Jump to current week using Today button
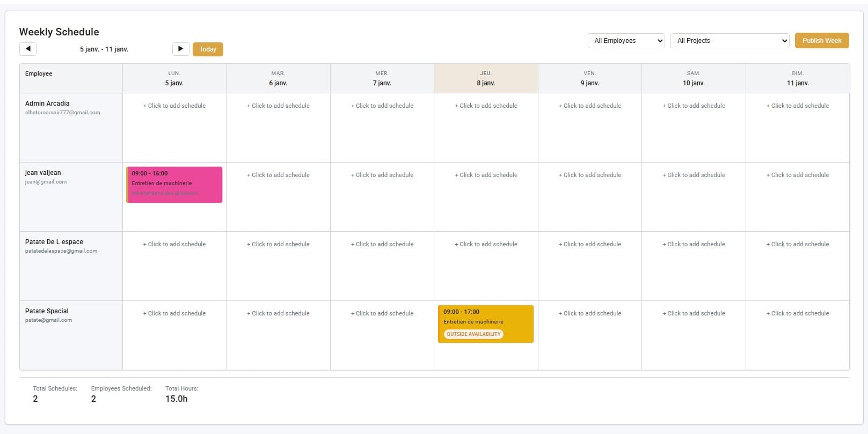The width and height of the screenshot is (868, 434). (x=208, y=49)
